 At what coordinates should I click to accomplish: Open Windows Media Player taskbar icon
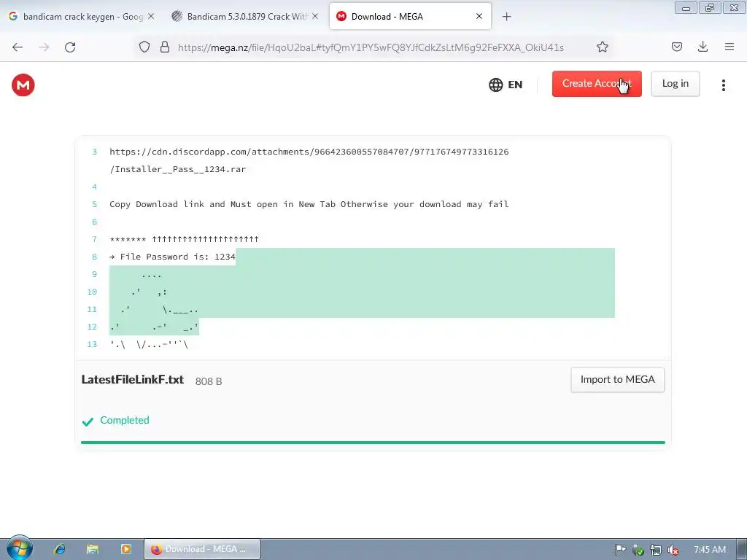[x=125, y=549]
